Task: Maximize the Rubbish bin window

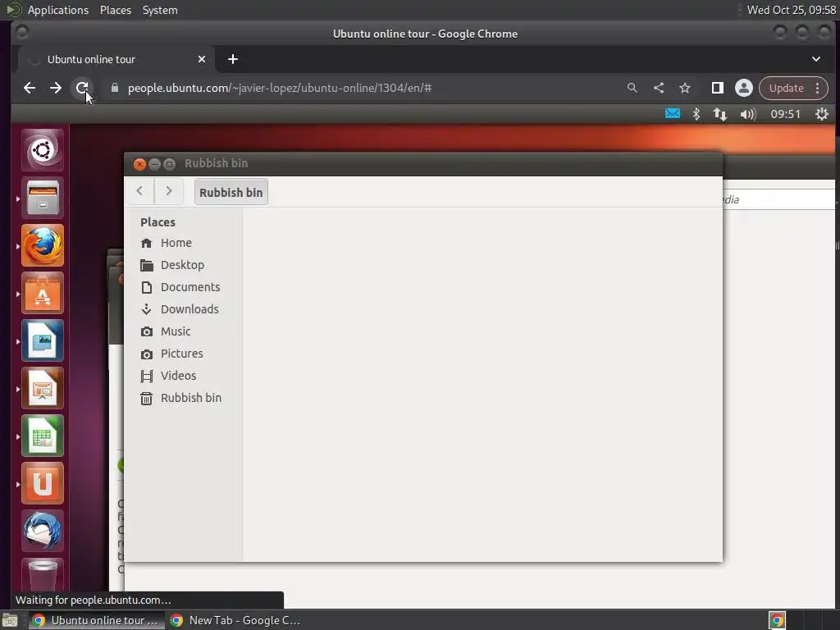Action: (x=169, y=164)
